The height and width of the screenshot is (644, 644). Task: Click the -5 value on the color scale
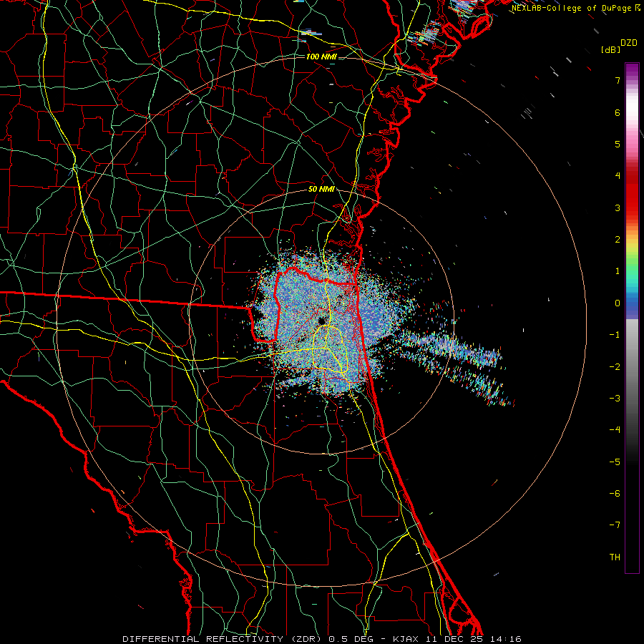pyautogui.click(x=615, y=462)
